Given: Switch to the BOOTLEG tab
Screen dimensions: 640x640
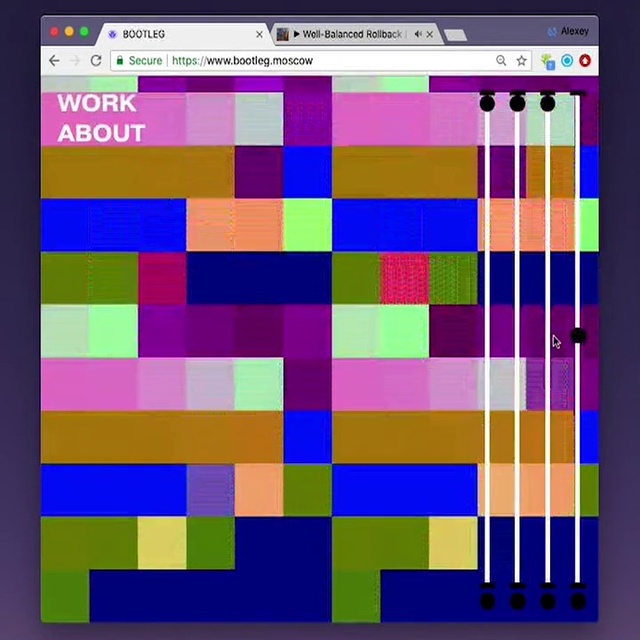Looking at the screenshot, I should [180, 34].
